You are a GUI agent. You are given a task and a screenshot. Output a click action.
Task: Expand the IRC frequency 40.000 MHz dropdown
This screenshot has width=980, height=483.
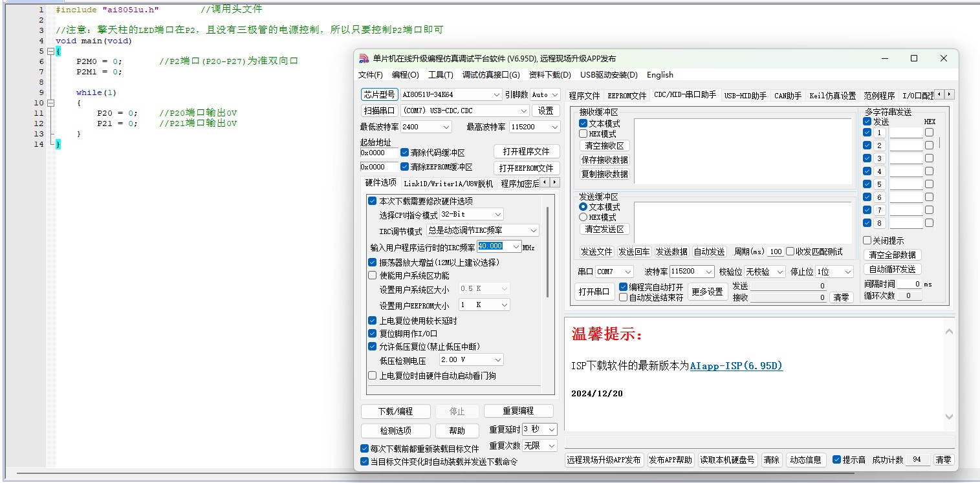click(516, 246)
